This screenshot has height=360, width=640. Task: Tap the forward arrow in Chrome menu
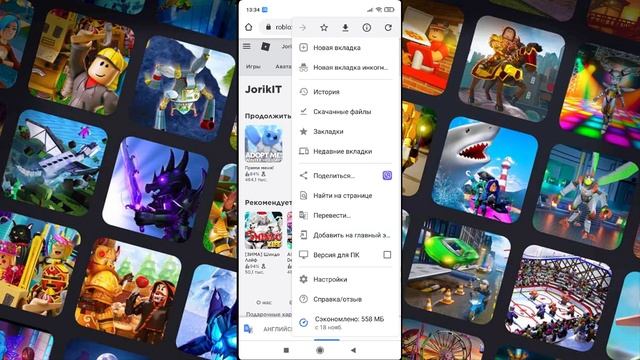point(303,28)
